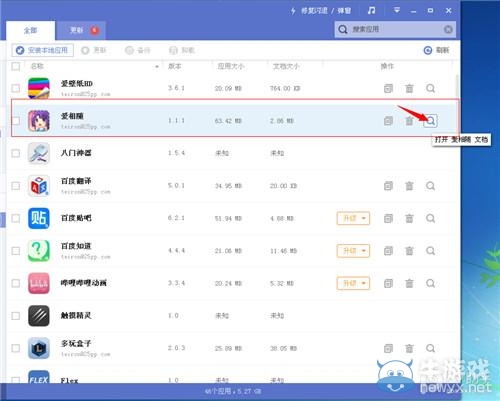Screen dimensions: 500x401
Task: Click the 多玩盒子 app name
Action: pos(76,343)
